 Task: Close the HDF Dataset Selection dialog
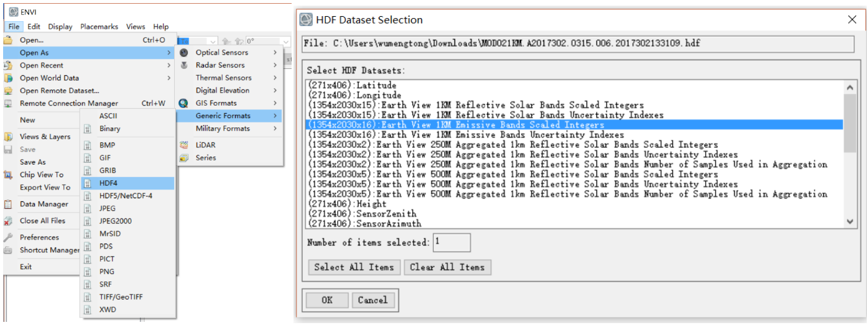click(x=852, y=19)
